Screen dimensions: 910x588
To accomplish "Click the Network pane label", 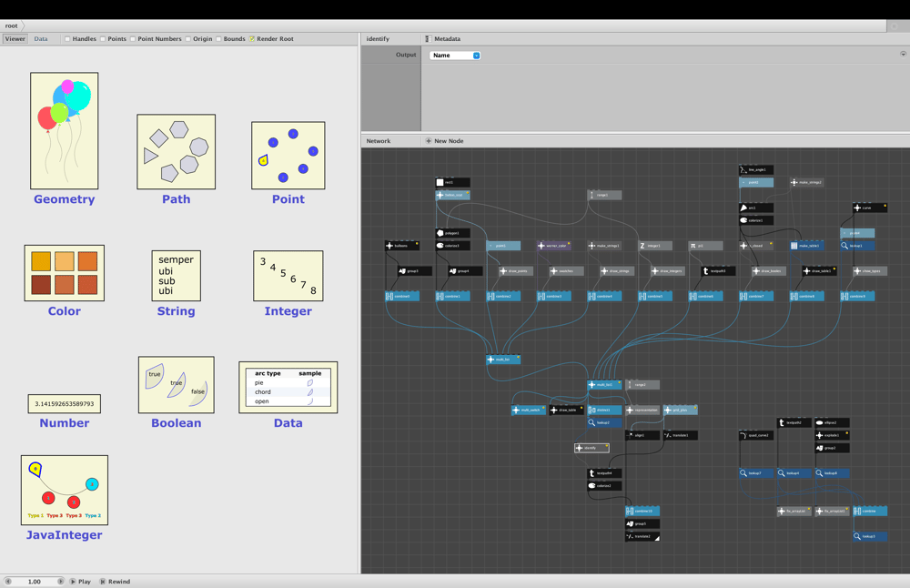I will coord(379,141).
